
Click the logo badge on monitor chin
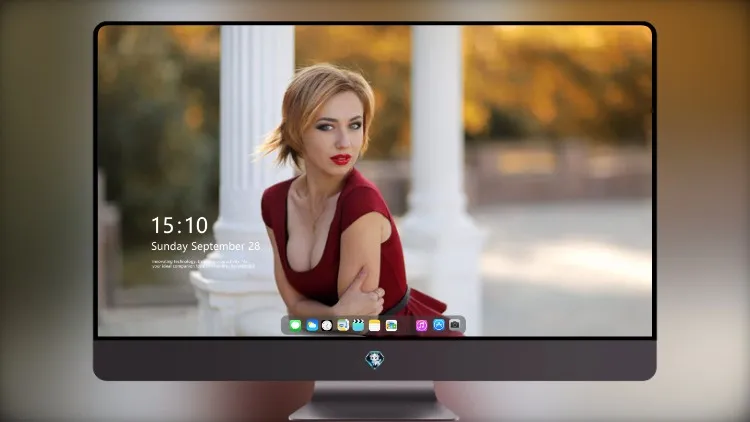375,360
